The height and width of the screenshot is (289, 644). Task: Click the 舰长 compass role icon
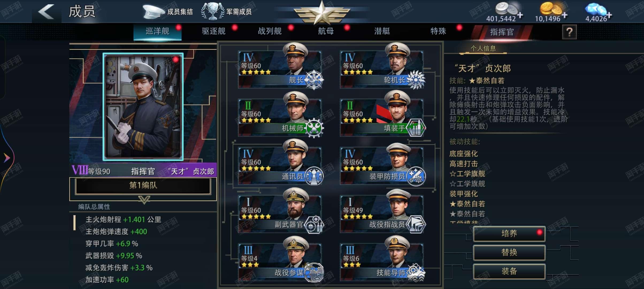tap(314, 80)
